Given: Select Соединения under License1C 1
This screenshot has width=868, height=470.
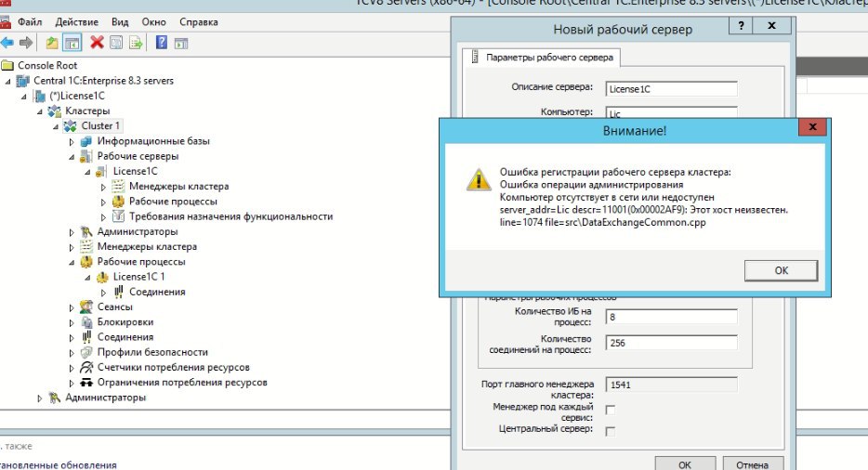Looking at the screenshot, I should 157,292.
